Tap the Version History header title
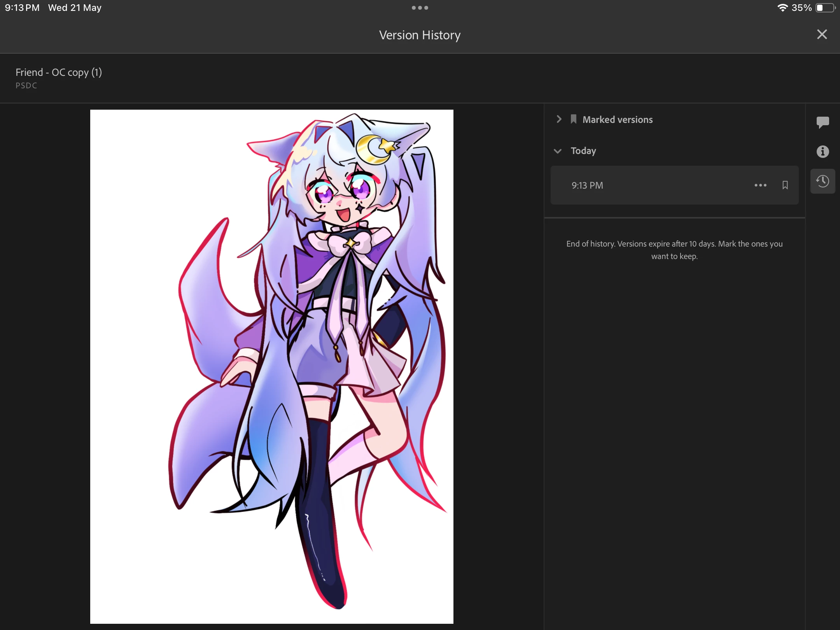840x630 pixels. pos(420,35)
